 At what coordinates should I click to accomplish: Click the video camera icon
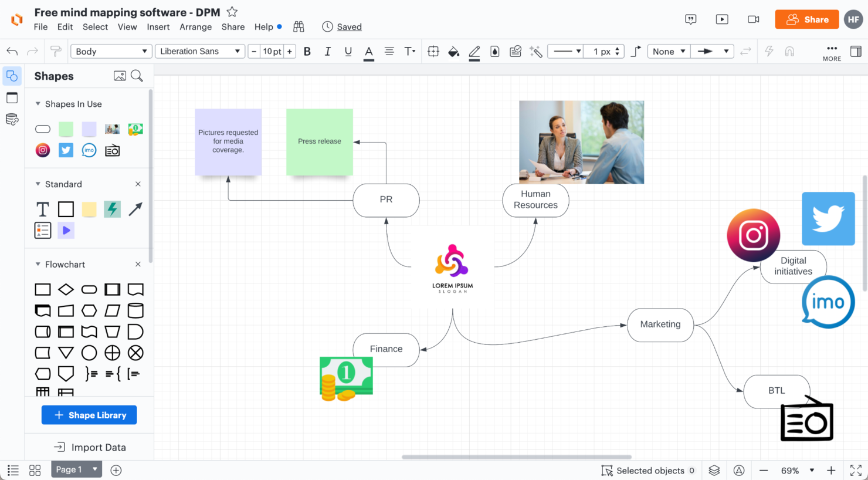(754, 19)
